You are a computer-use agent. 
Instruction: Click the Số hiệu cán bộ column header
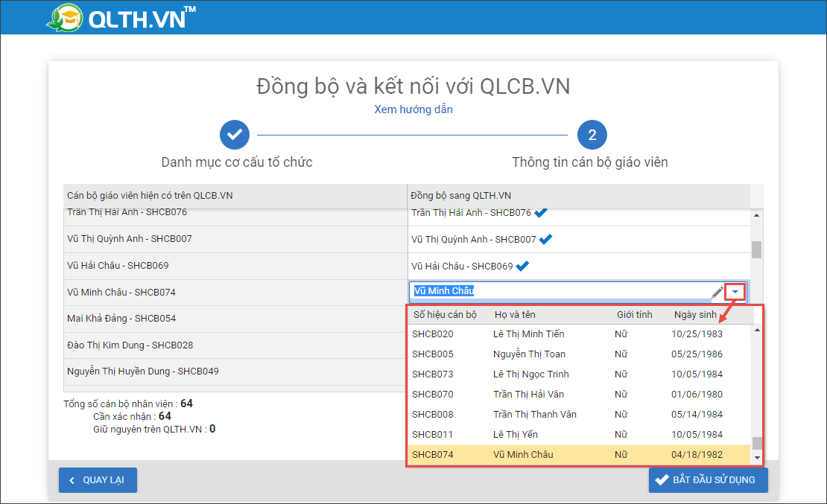click(445, 315)
